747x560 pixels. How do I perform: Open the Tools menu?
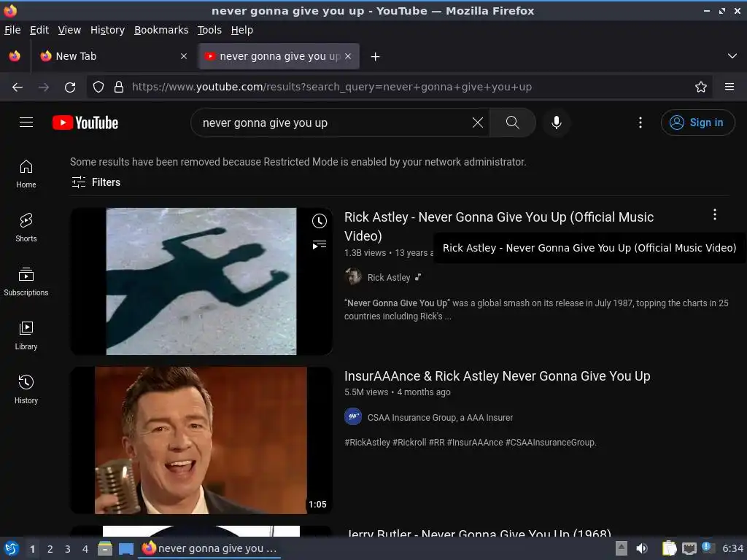pyautogui.click(x=209, y=30)
